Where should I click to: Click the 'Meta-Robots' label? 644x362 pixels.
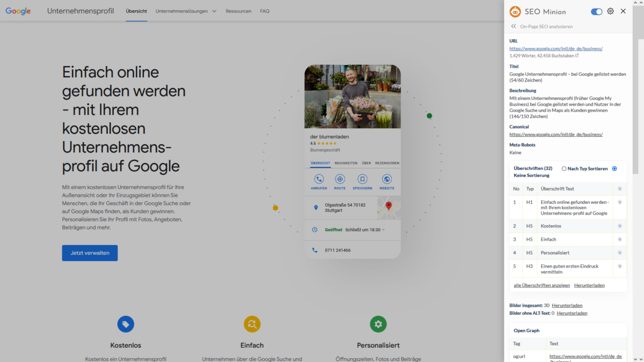click(x=522, y=145)
